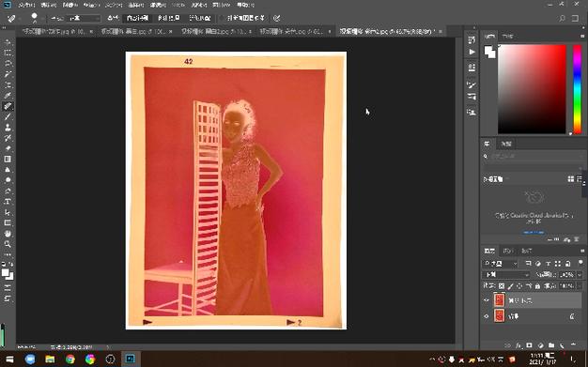
Task: Open search icon in options bar
Action: tap(562, 19)
